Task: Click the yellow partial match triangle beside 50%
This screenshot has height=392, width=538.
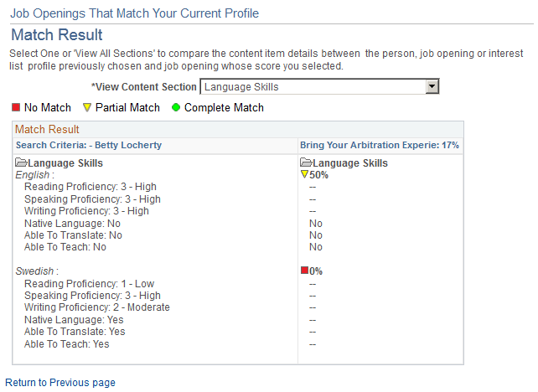Action: click(x=305, y=175)
